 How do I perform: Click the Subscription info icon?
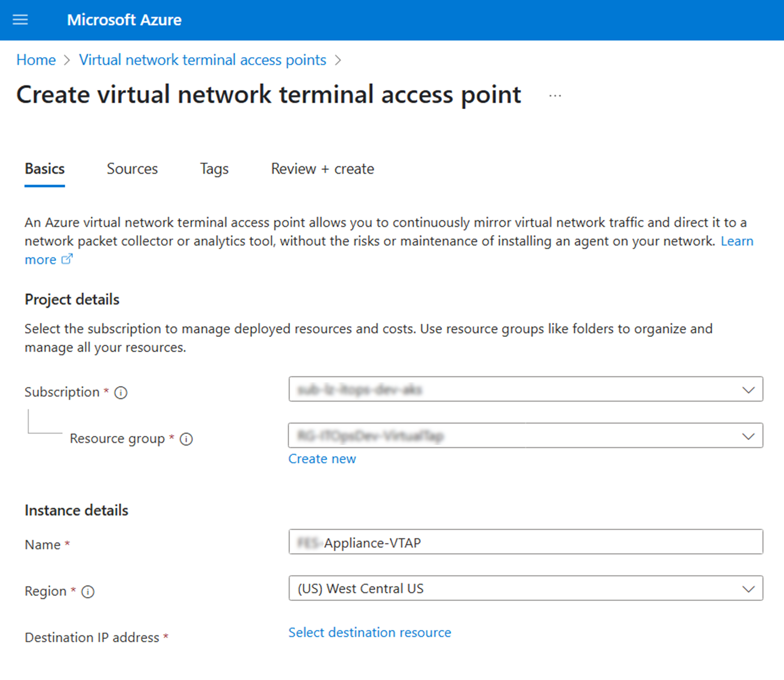(x=121, y=393)
